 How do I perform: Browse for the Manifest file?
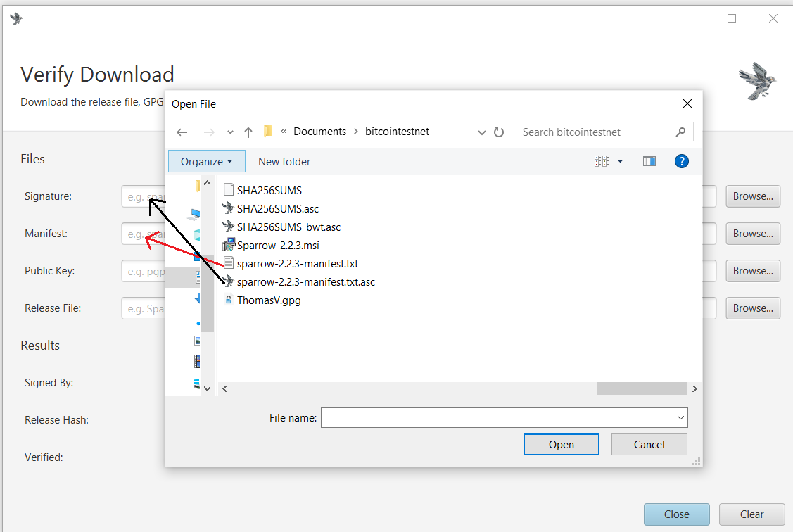753,234
